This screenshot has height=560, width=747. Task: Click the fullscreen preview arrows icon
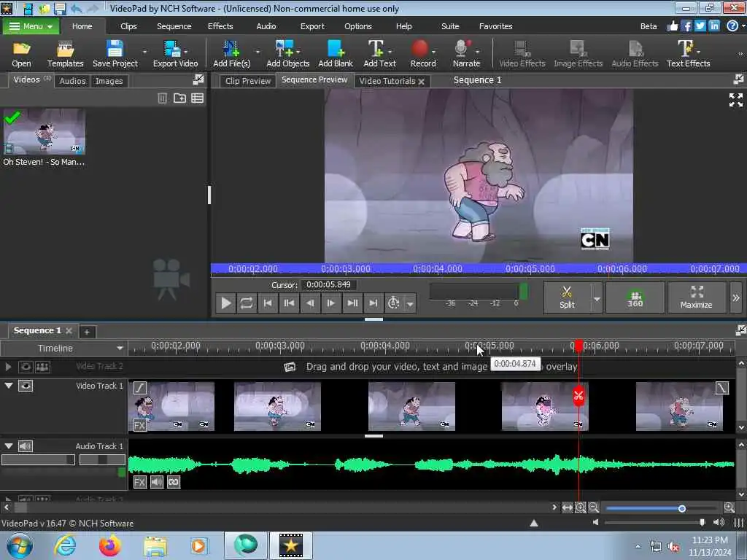click(735, 100)
